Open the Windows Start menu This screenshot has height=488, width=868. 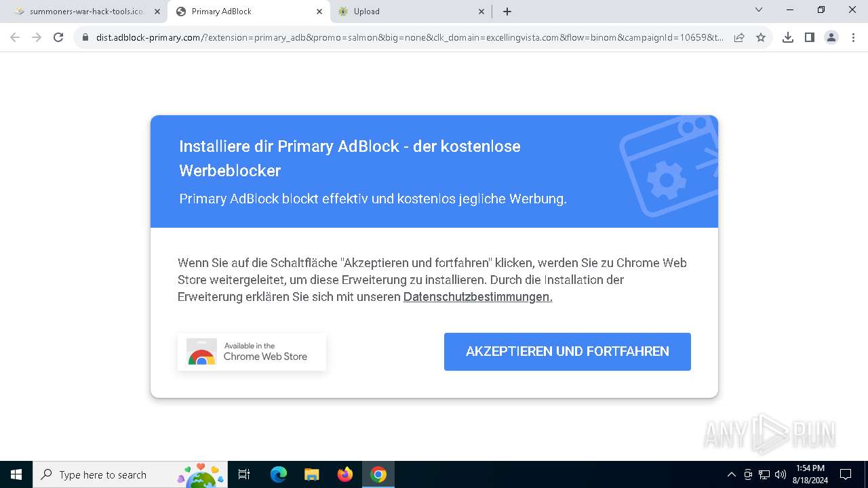click(16, 474)
